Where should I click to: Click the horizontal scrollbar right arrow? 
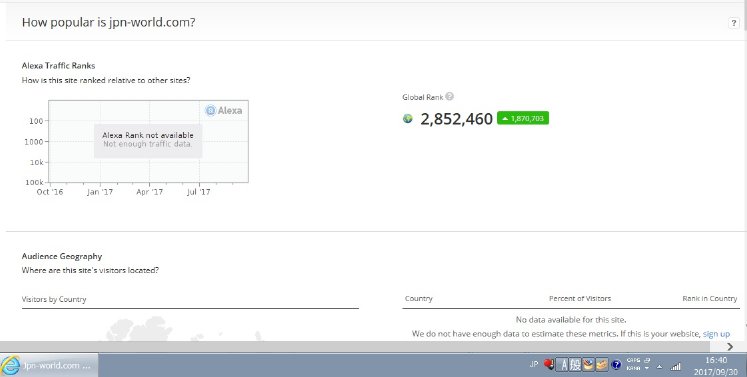coord(730,346)
